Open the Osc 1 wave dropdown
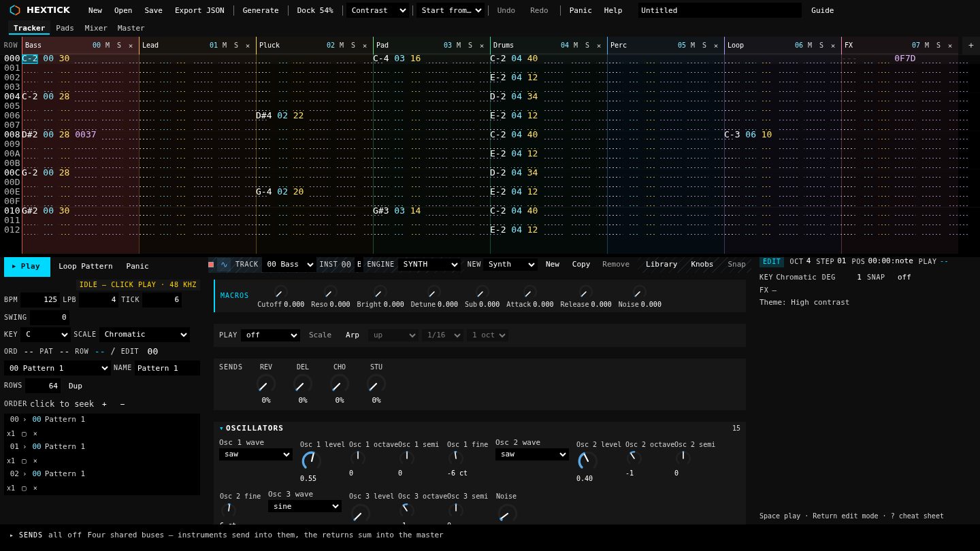This screenshot has width=980, height=551. click(x=256, y=454)
